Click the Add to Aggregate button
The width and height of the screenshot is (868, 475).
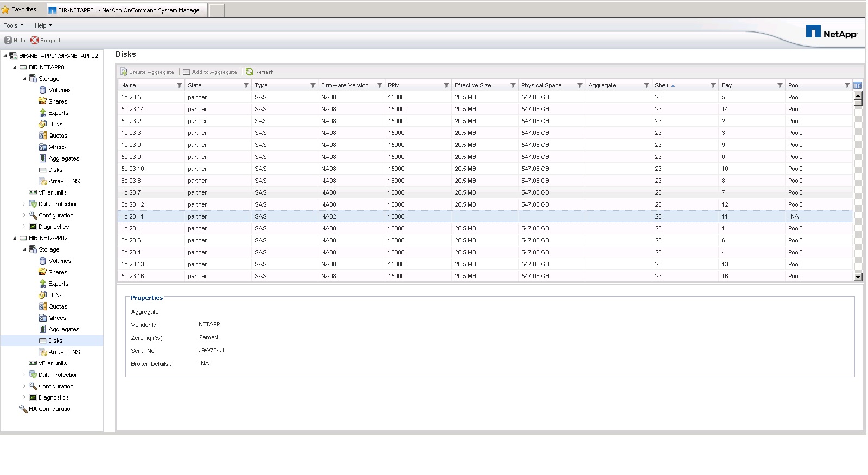point(210,72)
